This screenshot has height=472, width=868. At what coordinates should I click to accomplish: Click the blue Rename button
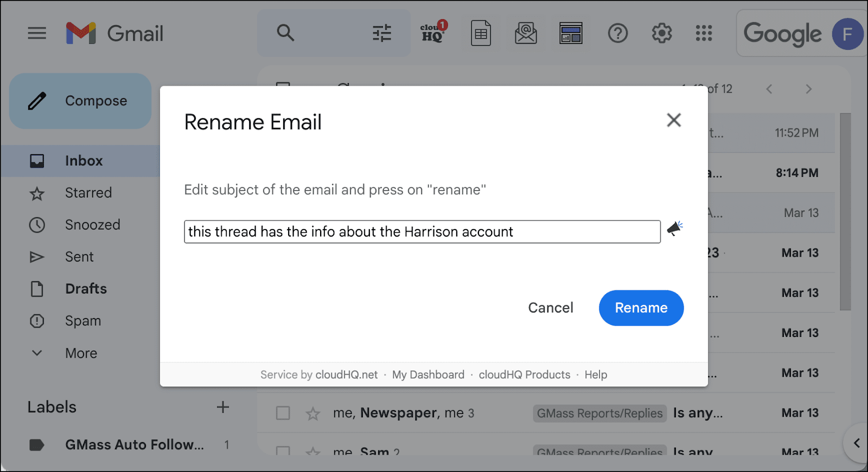(641, 308)
